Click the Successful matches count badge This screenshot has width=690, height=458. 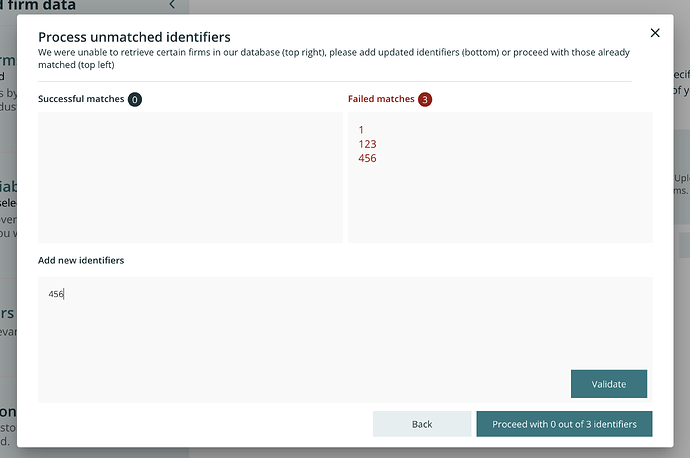coord(135,99)
